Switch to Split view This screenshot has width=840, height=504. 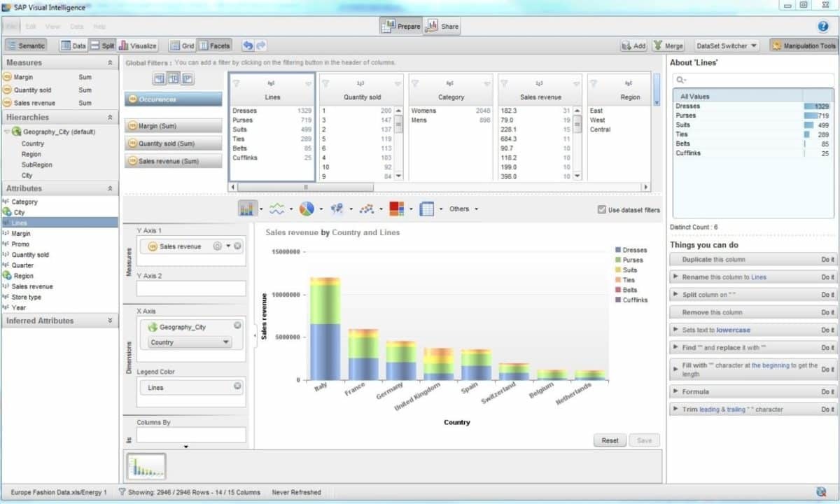point(102,45)
